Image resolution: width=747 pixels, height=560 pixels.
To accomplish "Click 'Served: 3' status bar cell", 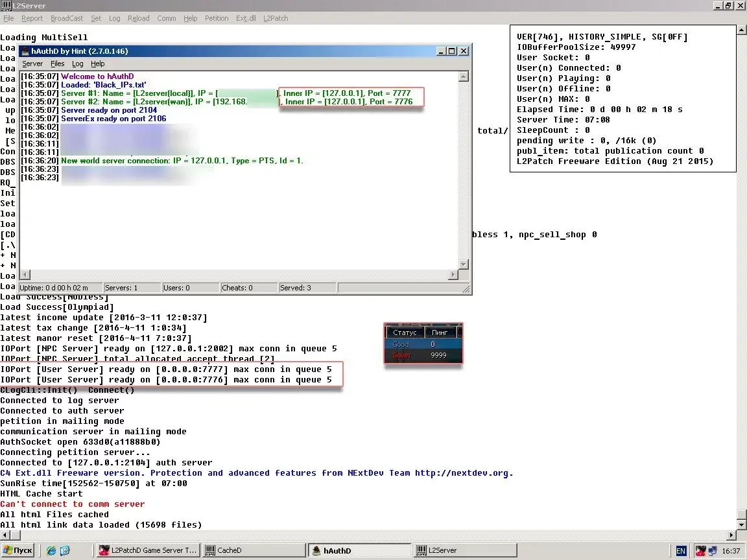I will (308, 288).
